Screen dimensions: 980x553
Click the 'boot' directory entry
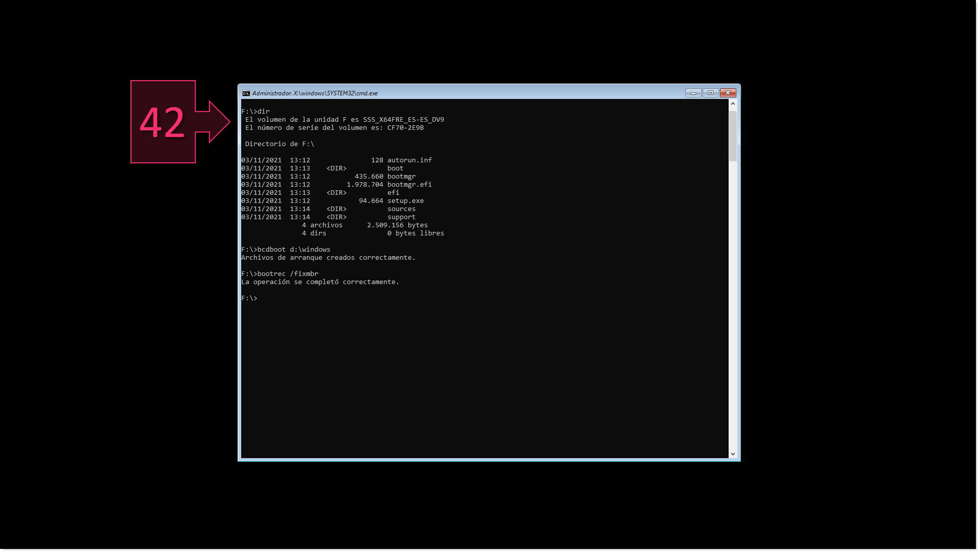pos(395,168)
